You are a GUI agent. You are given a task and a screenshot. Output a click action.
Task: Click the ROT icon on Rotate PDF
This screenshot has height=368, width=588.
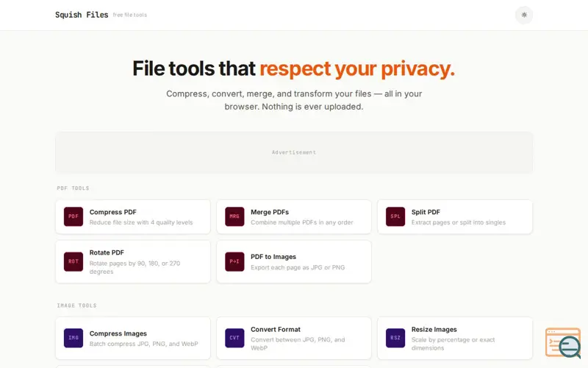73,262
